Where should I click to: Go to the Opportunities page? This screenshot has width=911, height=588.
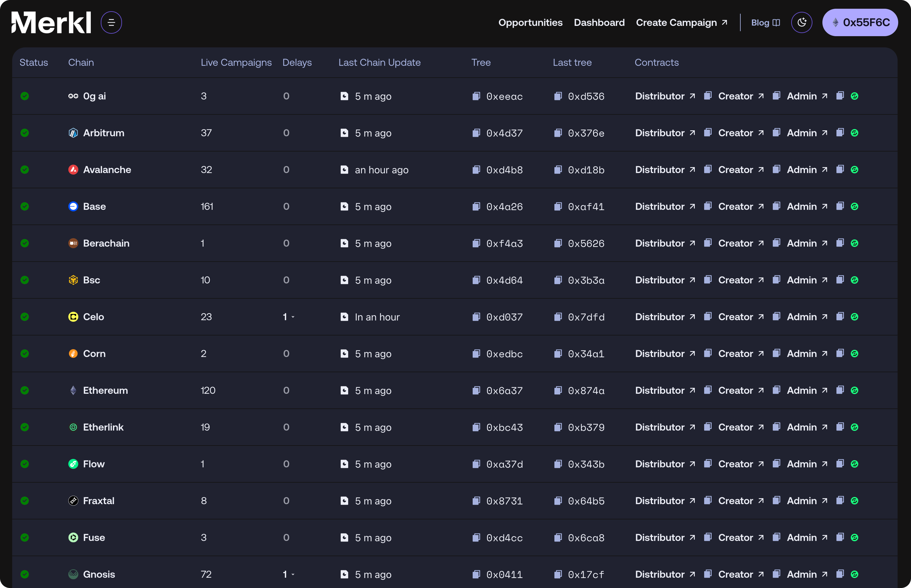tap(530, 22)
